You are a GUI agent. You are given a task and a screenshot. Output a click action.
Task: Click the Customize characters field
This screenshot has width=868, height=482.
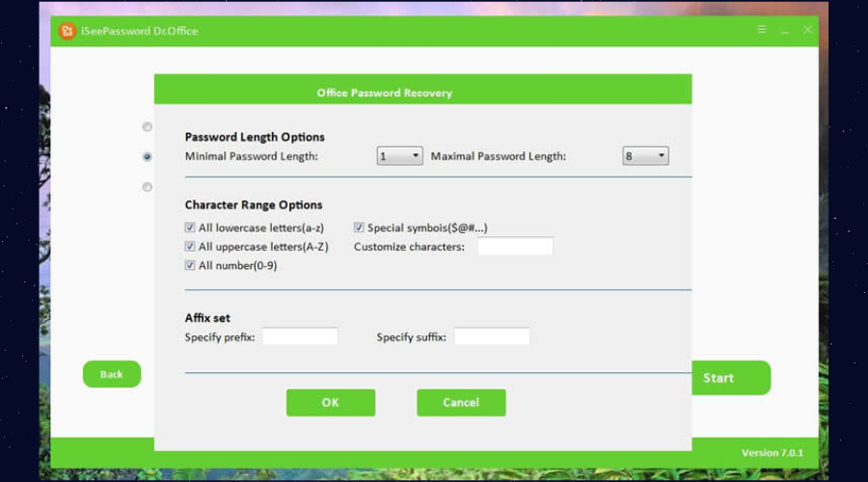[515, 246]
